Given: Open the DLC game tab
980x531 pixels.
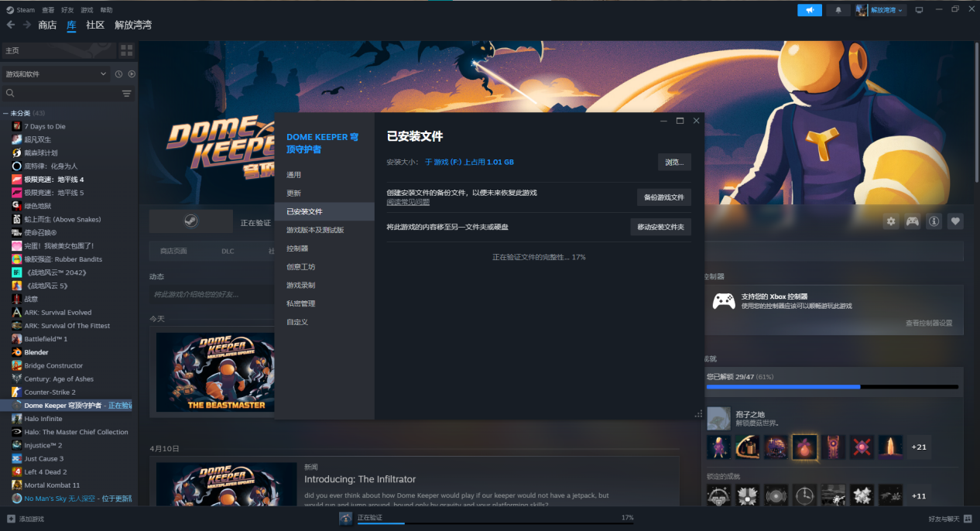Looking at the screenshot, I should [x=228, y=251].
